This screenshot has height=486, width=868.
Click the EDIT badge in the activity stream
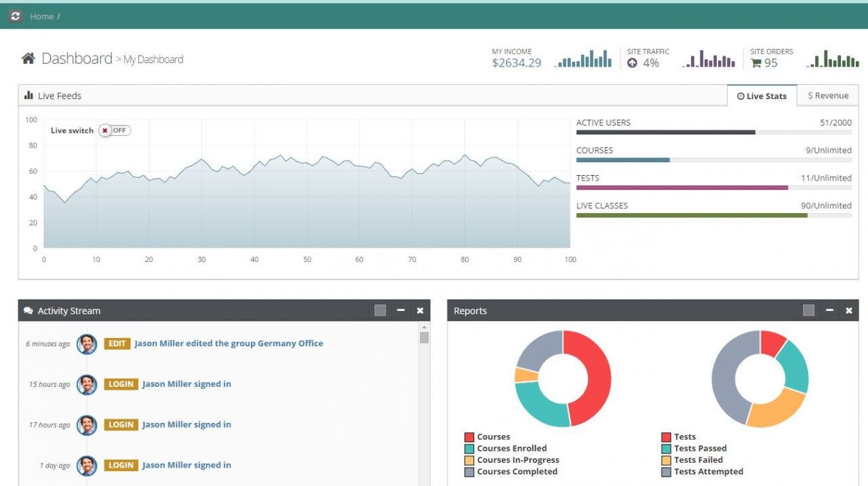click(x=117, y=343)
